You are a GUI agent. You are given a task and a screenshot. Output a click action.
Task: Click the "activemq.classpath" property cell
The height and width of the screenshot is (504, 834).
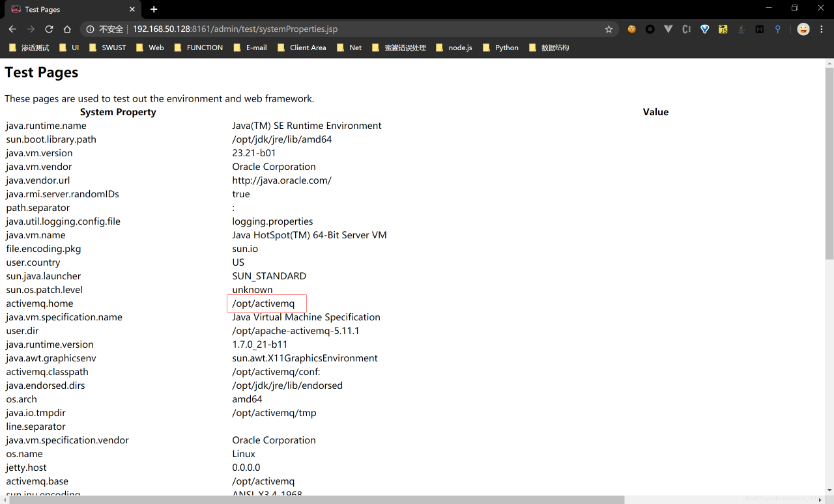coord(47,372)
